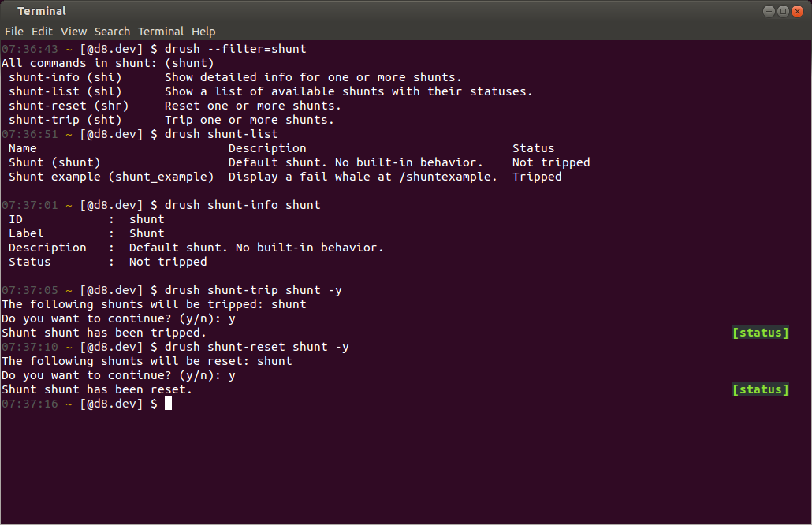Click the 'shunt-reset (shr)' command entry

pyautogui.click(x=69, y=106)
